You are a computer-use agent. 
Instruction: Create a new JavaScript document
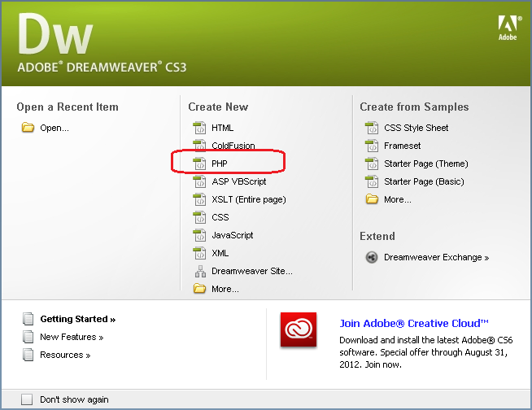point(233,235)
